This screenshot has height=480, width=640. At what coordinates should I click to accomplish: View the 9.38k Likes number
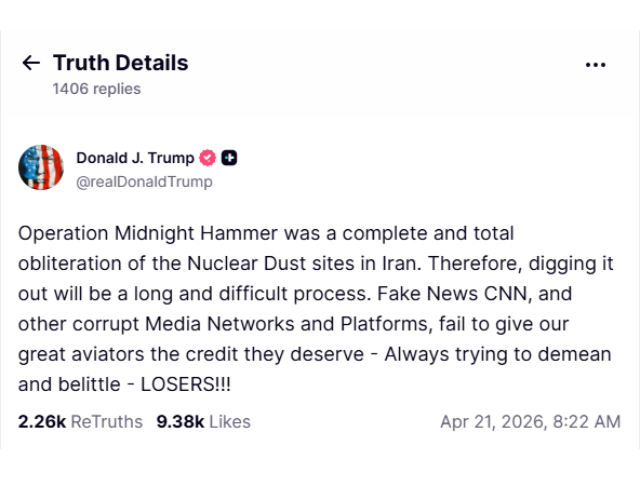point(181,422)
